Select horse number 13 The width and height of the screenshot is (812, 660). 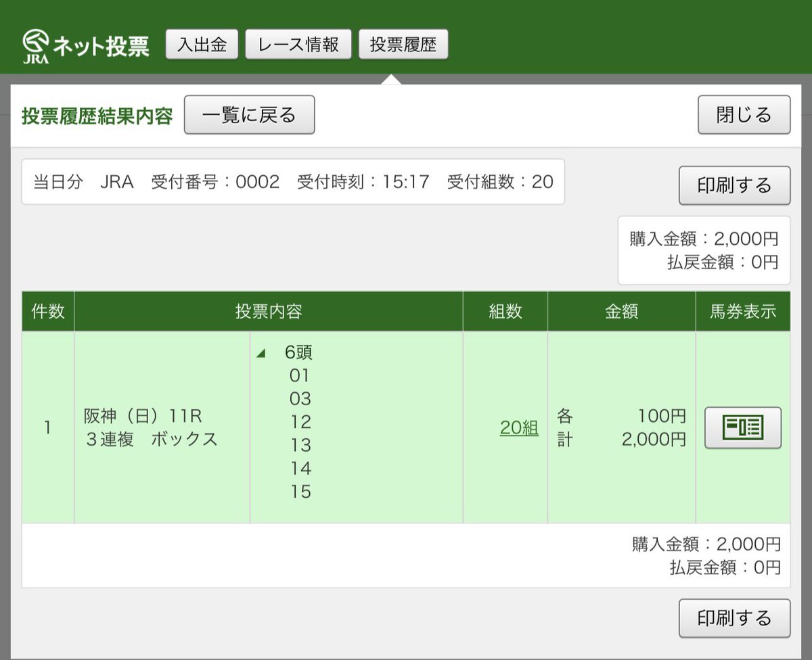300,445
